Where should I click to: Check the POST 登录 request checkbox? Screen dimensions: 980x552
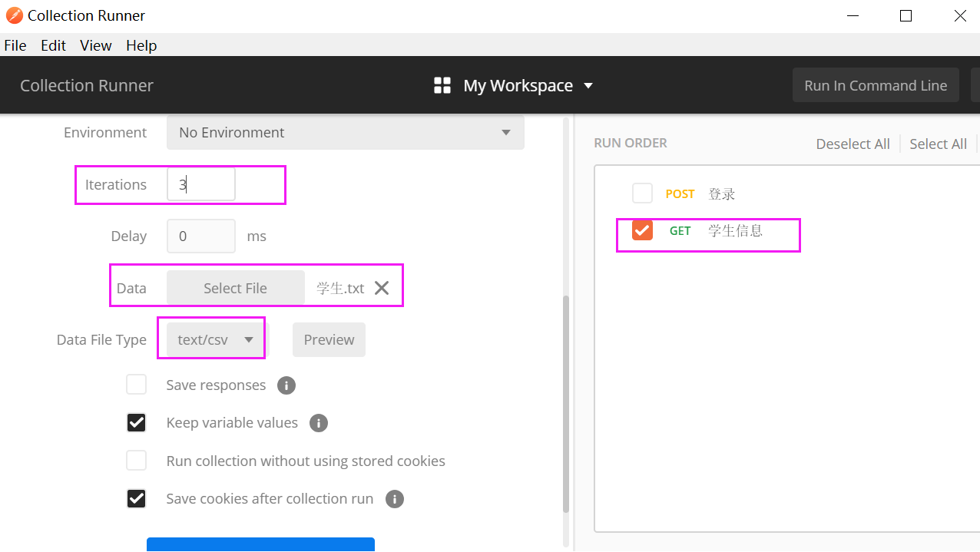642,193
